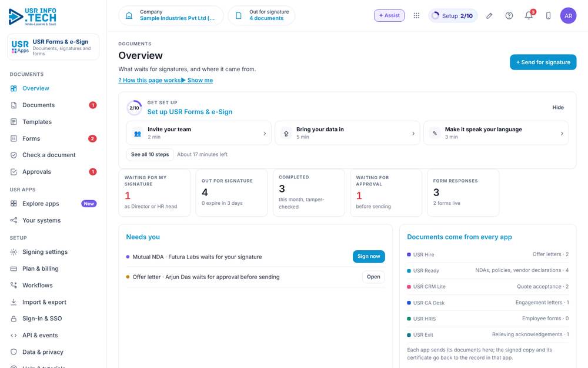Select Forms in the sidebar
Viewport: 588px width, 368px height.
[54, 138]
